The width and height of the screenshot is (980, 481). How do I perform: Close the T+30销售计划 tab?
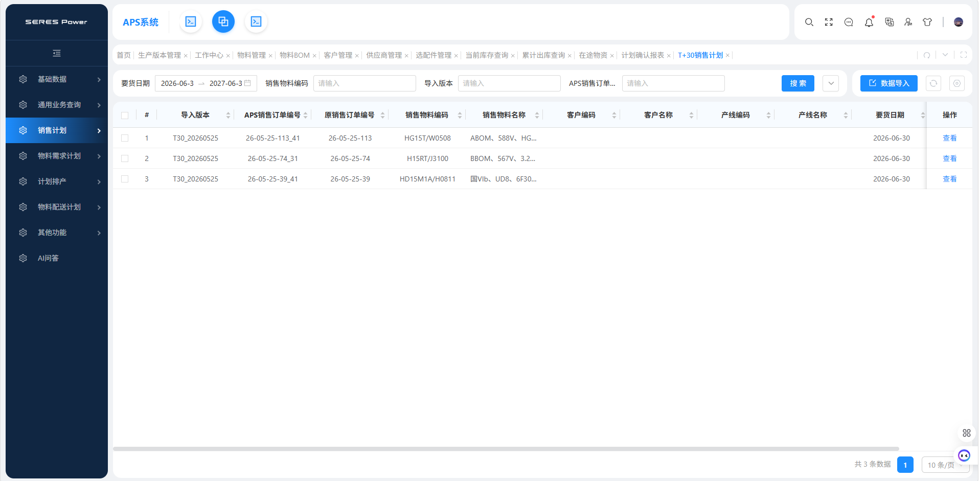727,55
